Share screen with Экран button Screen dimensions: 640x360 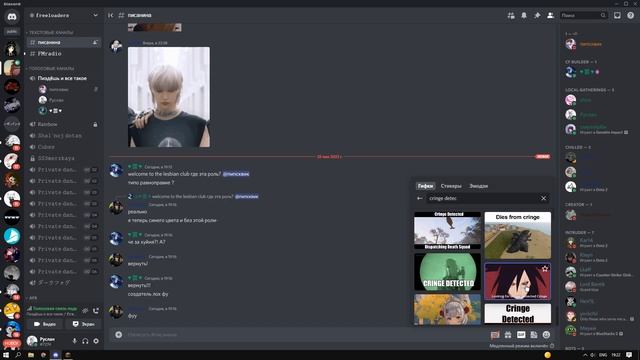(x=83, y=324)
